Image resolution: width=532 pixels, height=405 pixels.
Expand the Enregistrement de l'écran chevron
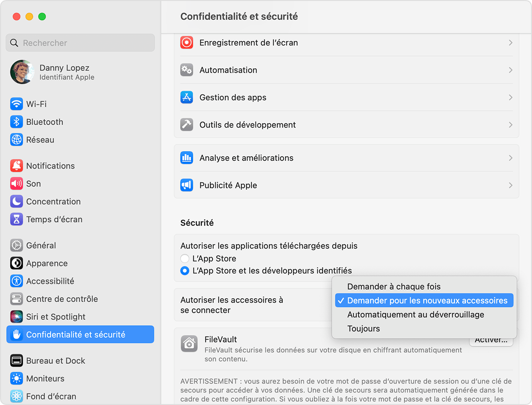pos(511,43)
